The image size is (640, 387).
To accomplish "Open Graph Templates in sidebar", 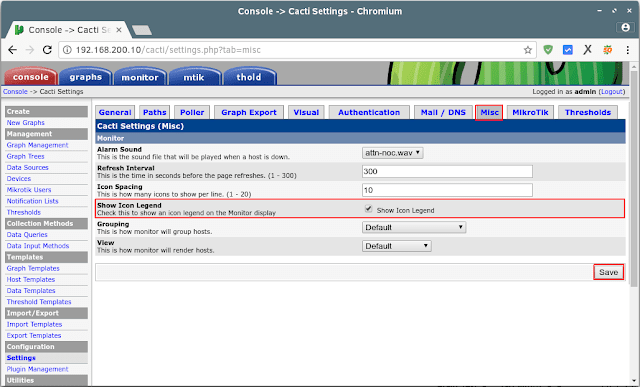I will point(33,268).
